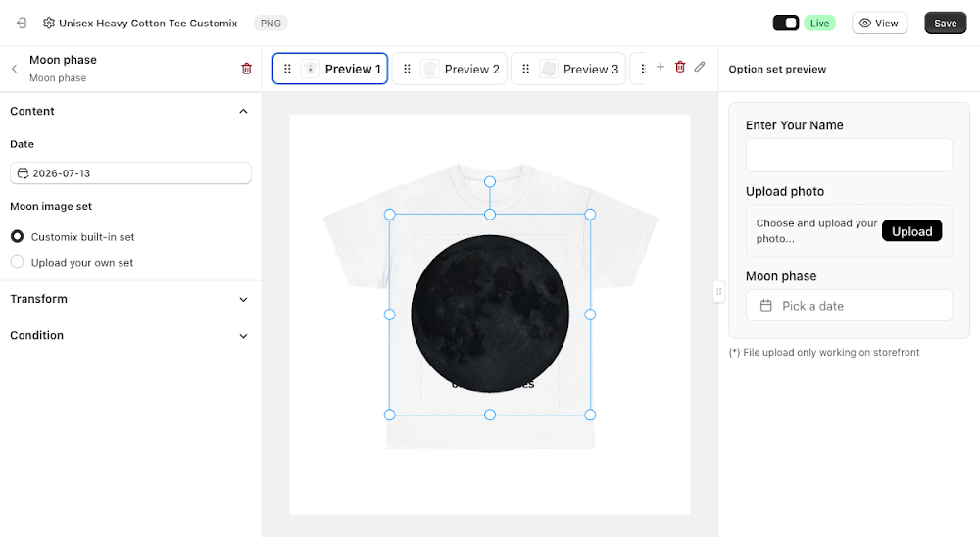The image size is (980, 537).
Task: Click the Upload button
Action: point(911,231)
